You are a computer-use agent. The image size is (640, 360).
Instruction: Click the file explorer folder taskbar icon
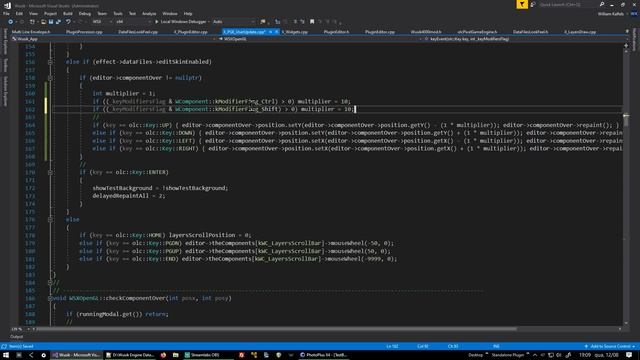pyautogui.click(x=176, y=355)
